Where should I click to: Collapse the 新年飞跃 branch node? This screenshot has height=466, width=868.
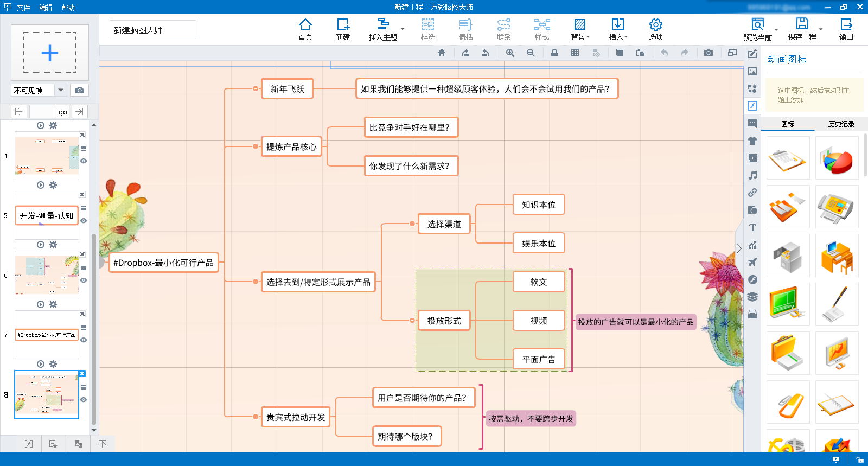click(x=256, y=88)
